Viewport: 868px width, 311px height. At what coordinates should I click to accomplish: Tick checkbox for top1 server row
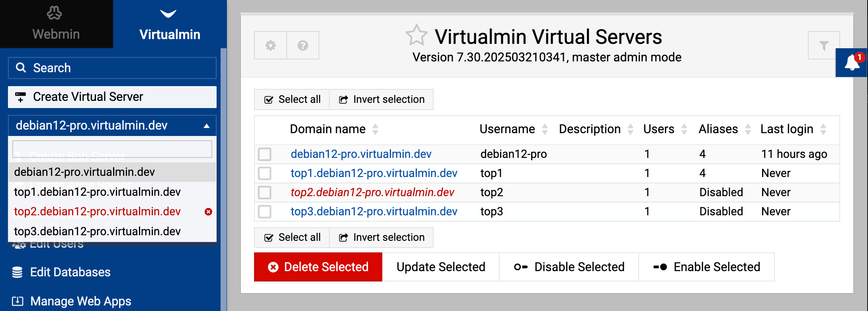265,173
